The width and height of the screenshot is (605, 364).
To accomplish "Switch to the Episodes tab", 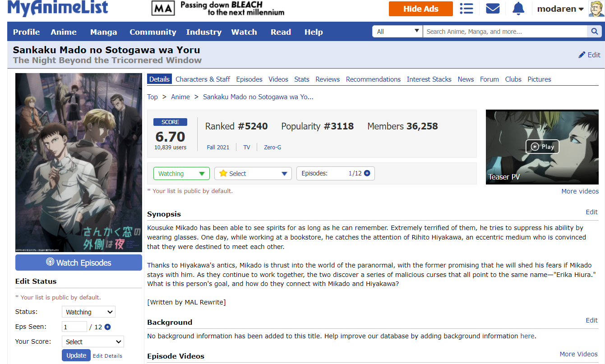I will 249,79.
